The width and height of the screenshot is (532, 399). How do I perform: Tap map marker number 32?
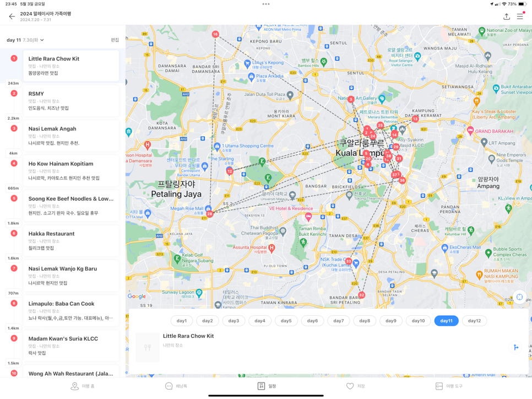coord(362,295)
